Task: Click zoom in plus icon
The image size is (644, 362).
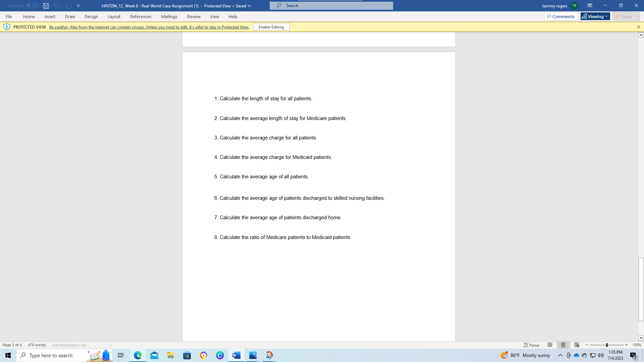Action: tap(626, 345)
